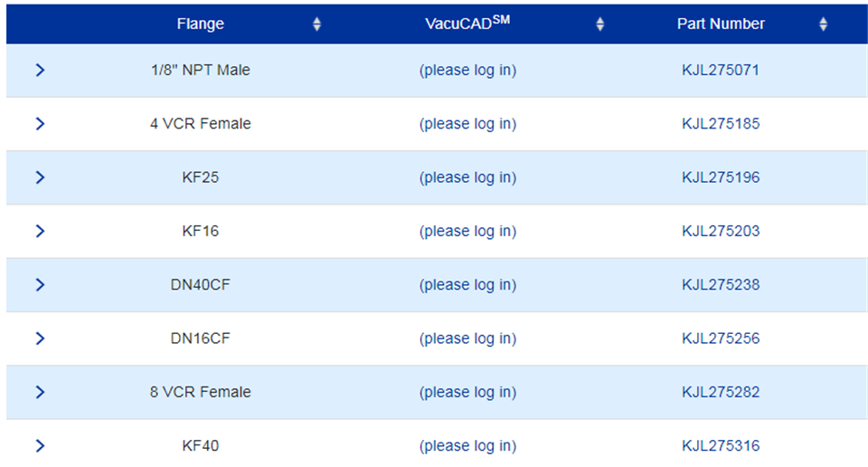Image resolution: width=868 pixels, height=467 pixels.
Task: Expand the KF40 row chevron
Action: click(40, 445)
